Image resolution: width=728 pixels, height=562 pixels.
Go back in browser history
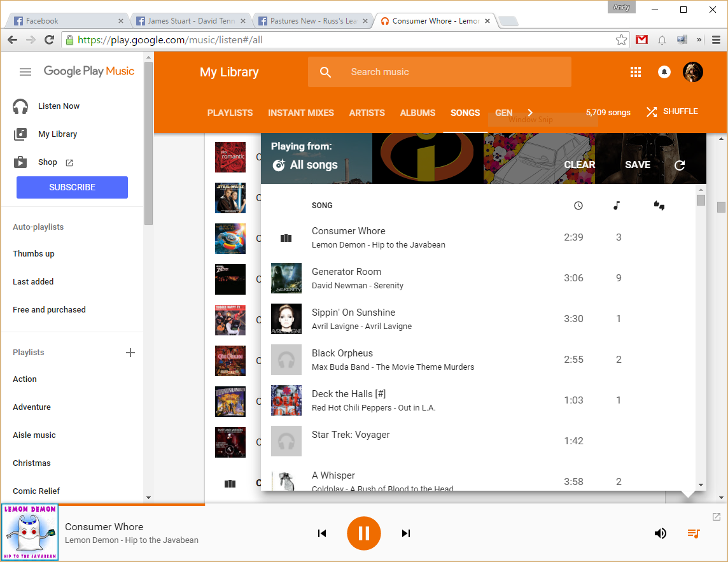tap(13, 40)
